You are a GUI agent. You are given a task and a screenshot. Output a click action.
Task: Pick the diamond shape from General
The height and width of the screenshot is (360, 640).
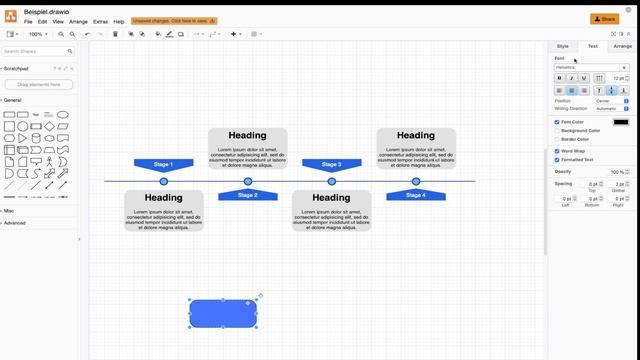click(49, 126)
